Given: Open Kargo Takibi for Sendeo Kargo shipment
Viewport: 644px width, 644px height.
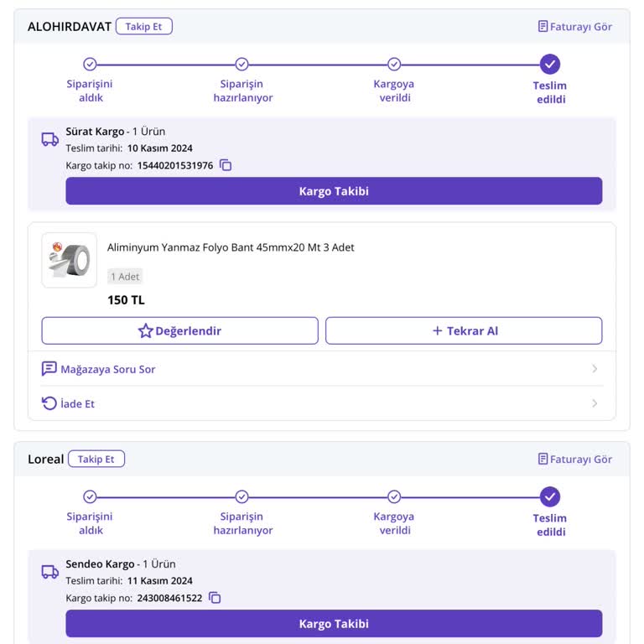Looking at the screenshot, I should click(x=334, y=624).
